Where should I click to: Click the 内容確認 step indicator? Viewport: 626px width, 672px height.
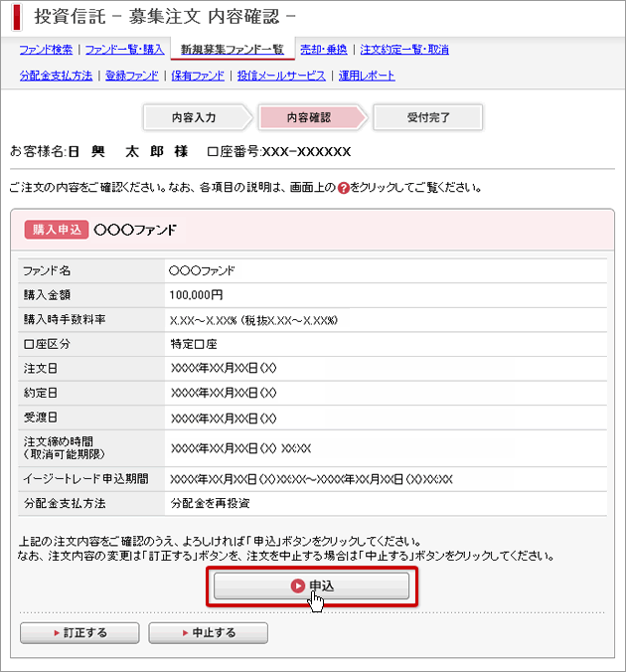tap(309, 117)
